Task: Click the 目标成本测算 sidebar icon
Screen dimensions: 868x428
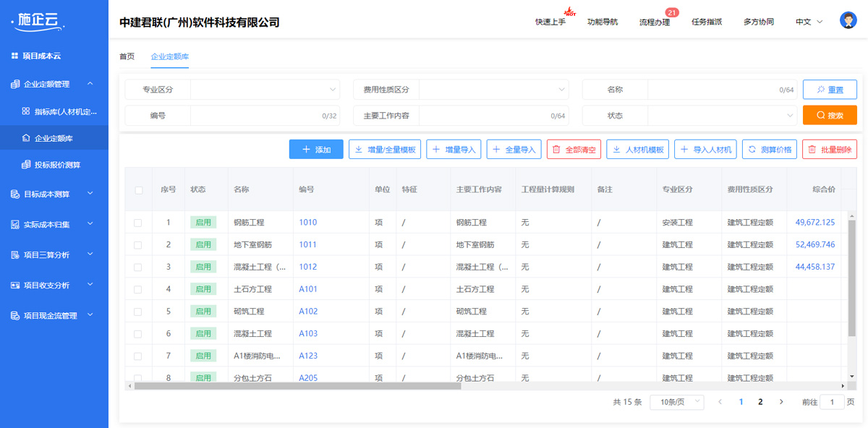Action: tap(15, 194)
